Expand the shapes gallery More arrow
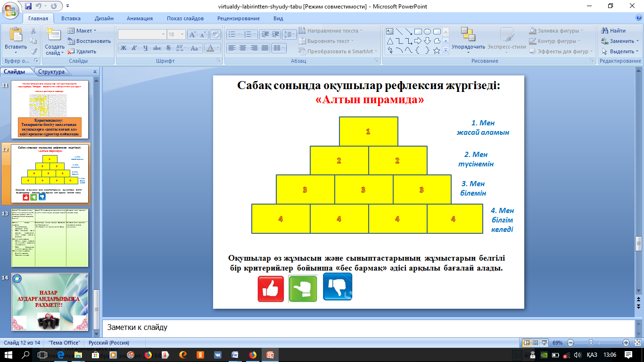The height and width of the screenshot is (362, 644). (446, 50)
